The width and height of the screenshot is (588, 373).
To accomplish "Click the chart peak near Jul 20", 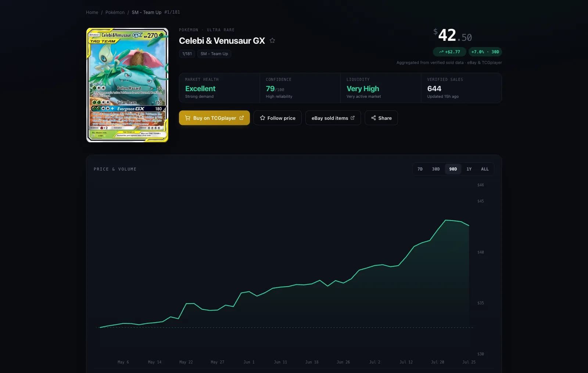I will [x=446, y=220].
